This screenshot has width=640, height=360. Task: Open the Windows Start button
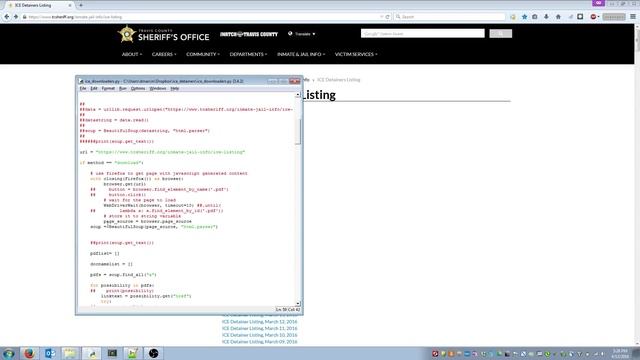pyautogui.click(x=9, y=353)
